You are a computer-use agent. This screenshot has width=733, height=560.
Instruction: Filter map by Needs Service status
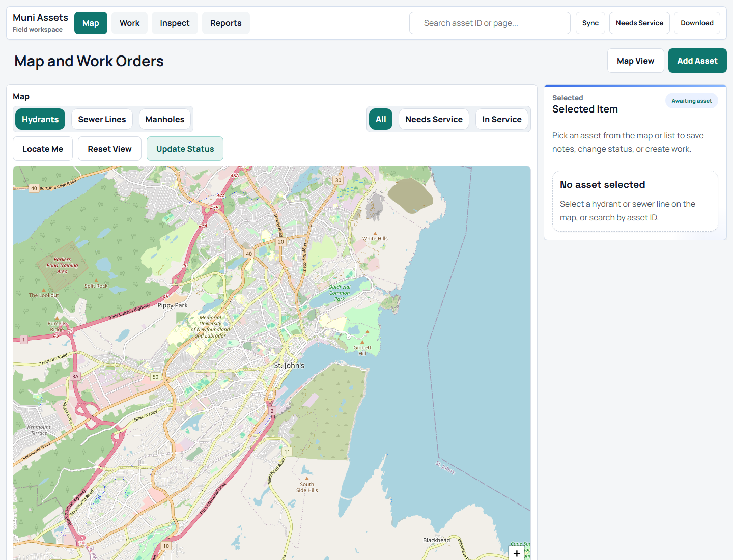(434, 119)
